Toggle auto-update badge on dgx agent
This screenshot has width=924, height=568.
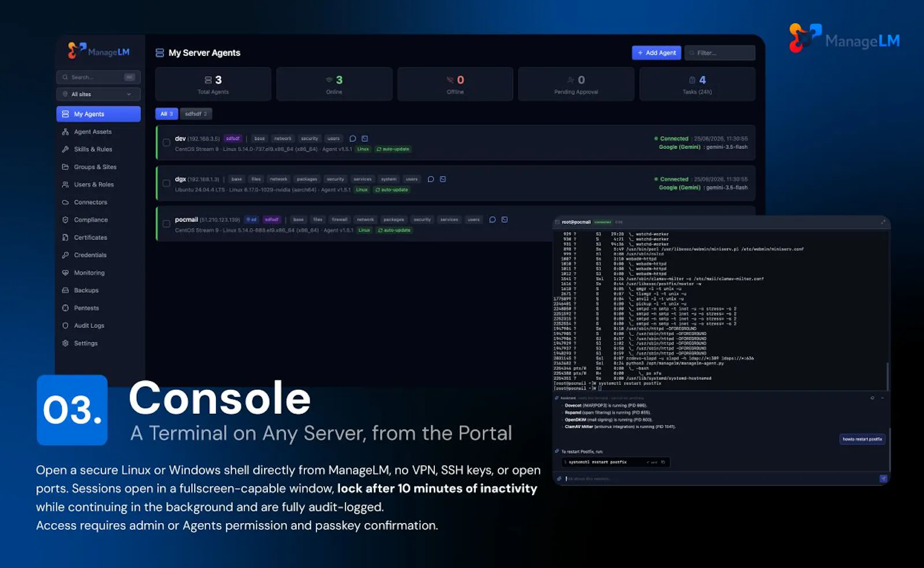point(392,189)
